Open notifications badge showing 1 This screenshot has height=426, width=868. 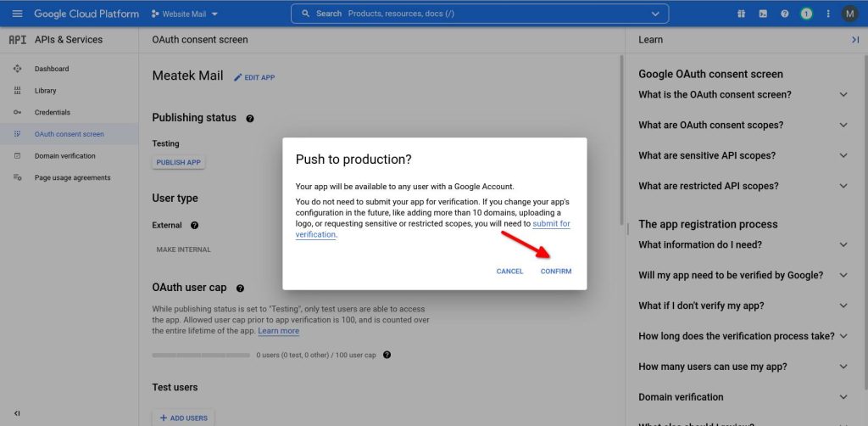pos(807,14)
